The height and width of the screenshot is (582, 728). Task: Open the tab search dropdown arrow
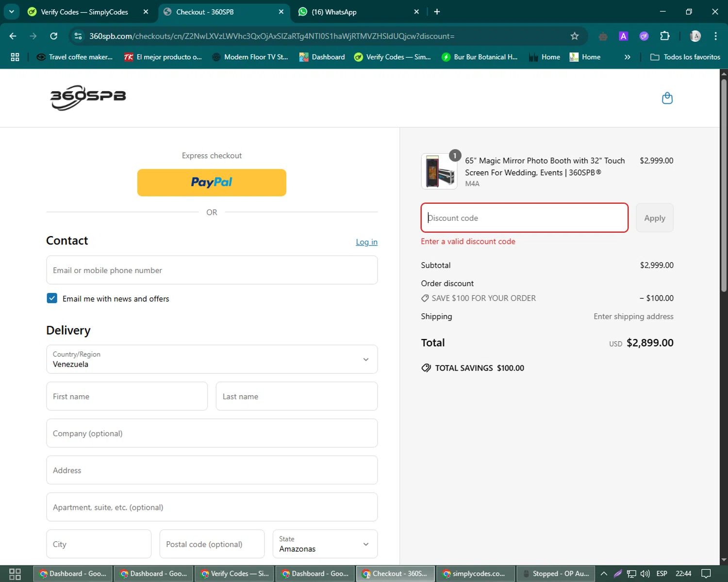(x=12, y=12)
